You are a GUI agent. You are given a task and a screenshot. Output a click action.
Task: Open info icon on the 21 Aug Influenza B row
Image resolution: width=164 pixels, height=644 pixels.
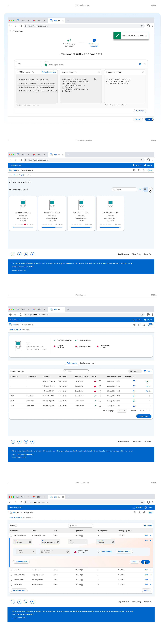(x=100, y=391)
